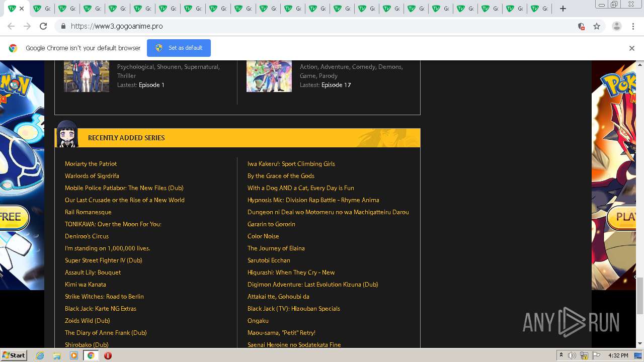Open the Windows Start menu
The image size is (644, 362).
[14, 355]
